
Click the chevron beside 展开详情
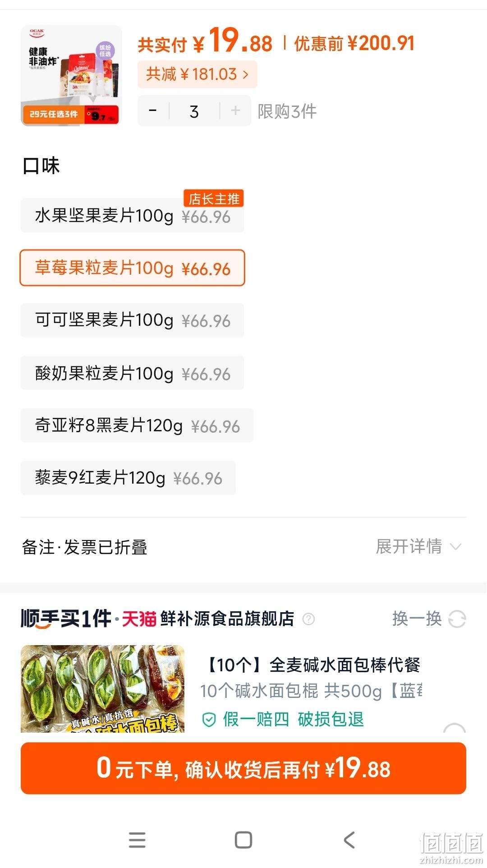[456, 547]
